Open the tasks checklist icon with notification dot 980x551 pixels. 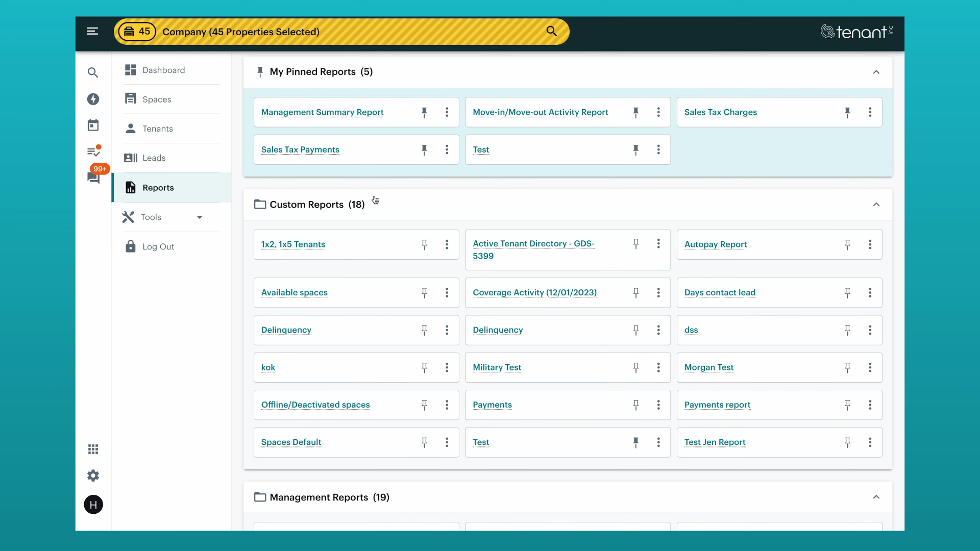(x=93, y=152)
